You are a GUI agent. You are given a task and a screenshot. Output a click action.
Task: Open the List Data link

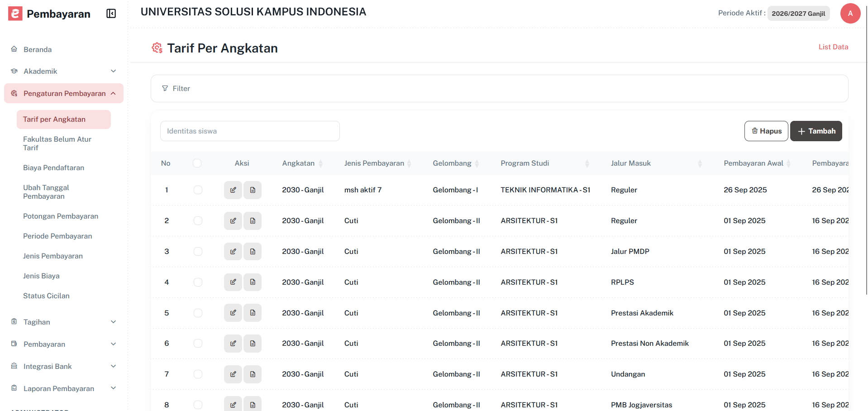(833, 47)
